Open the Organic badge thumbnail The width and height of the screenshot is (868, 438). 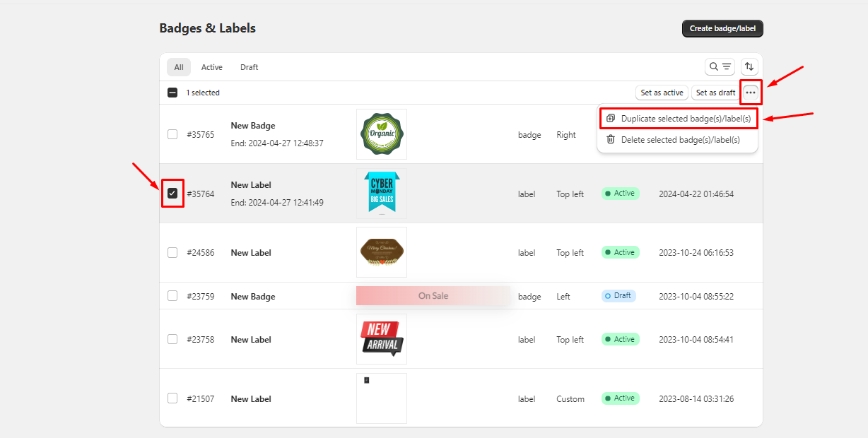pos(382,134)
